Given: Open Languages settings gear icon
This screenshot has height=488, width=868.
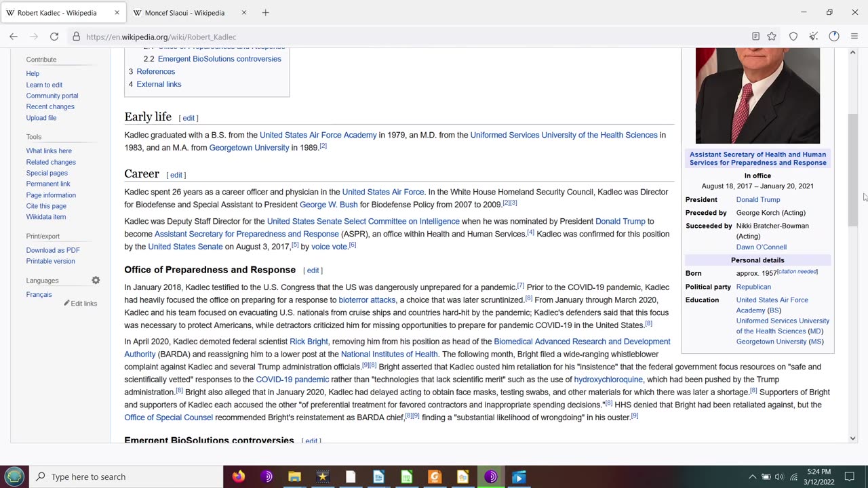Looking at the screenshot, I should [96, 281].
